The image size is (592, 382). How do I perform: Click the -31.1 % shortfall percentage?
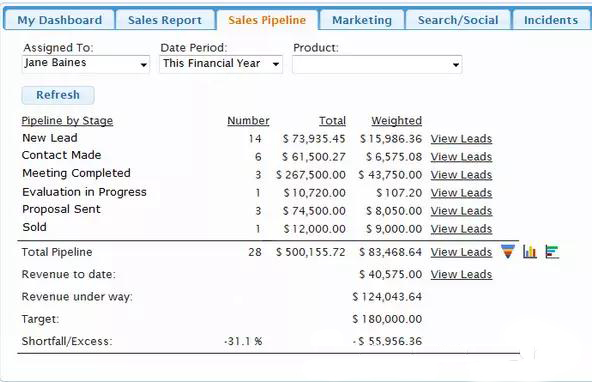pos(243,341)
